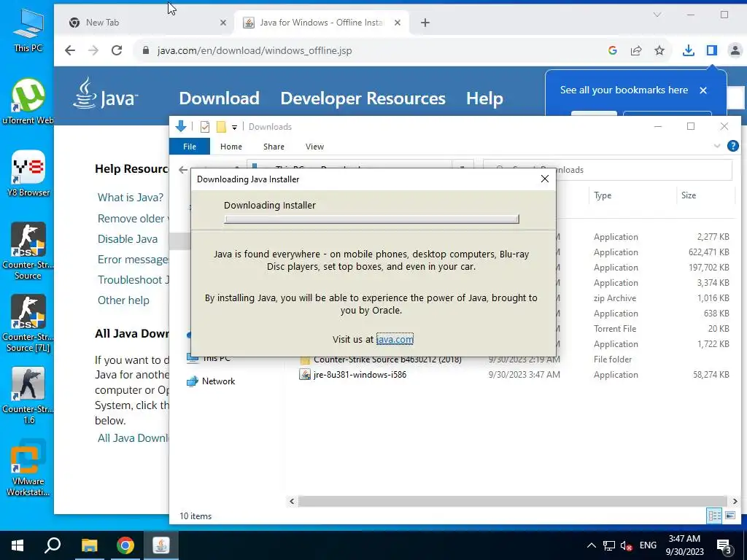Reload the Java download page

coord(117,50)
